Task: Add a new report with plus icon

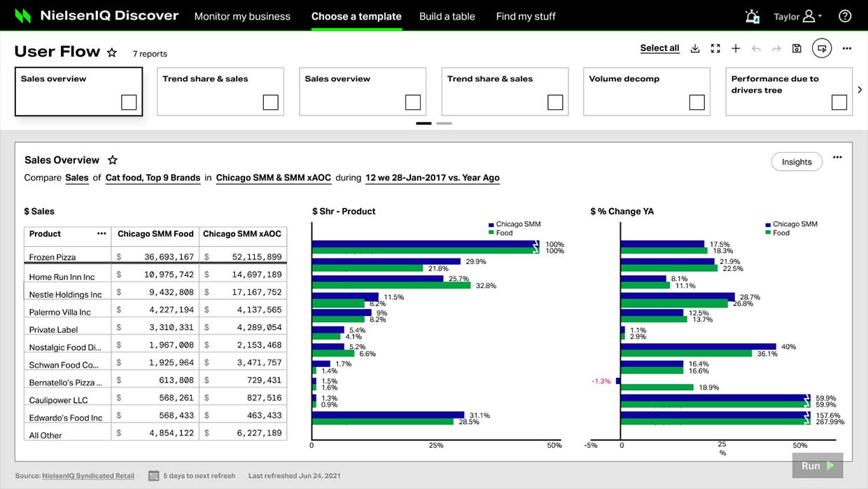Action: pyautogui.click(x=736, y=48)
